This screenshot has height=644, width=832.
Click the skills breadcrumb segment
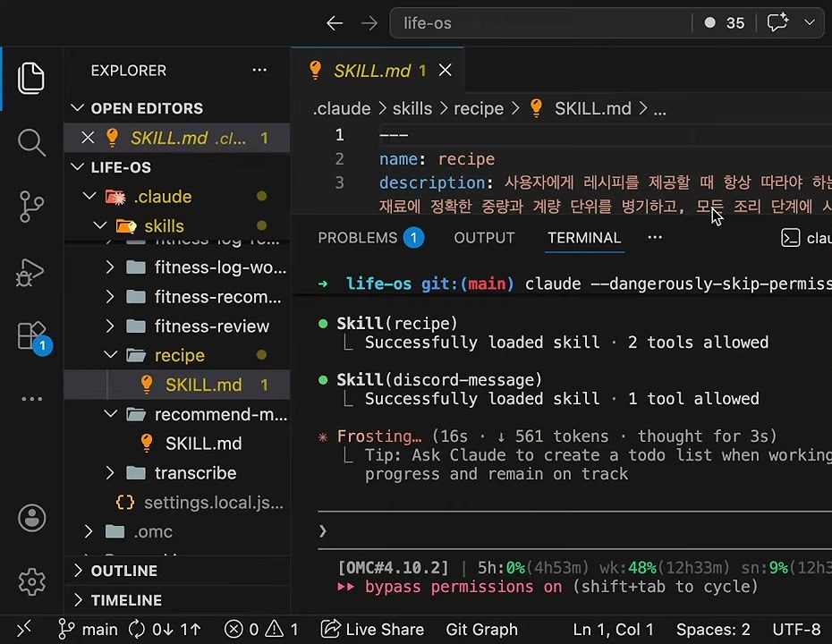click(x=412, y=108)
